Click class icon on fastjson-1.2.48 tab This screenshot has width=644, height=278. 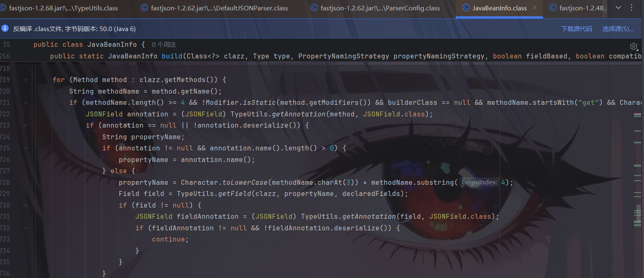[x=553, y=8]
